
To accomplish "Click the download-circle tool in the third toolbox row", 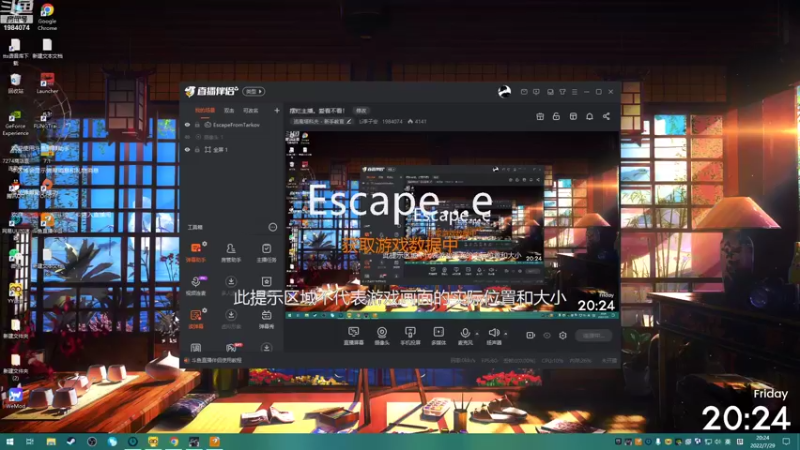I will [x=231, y=315].
